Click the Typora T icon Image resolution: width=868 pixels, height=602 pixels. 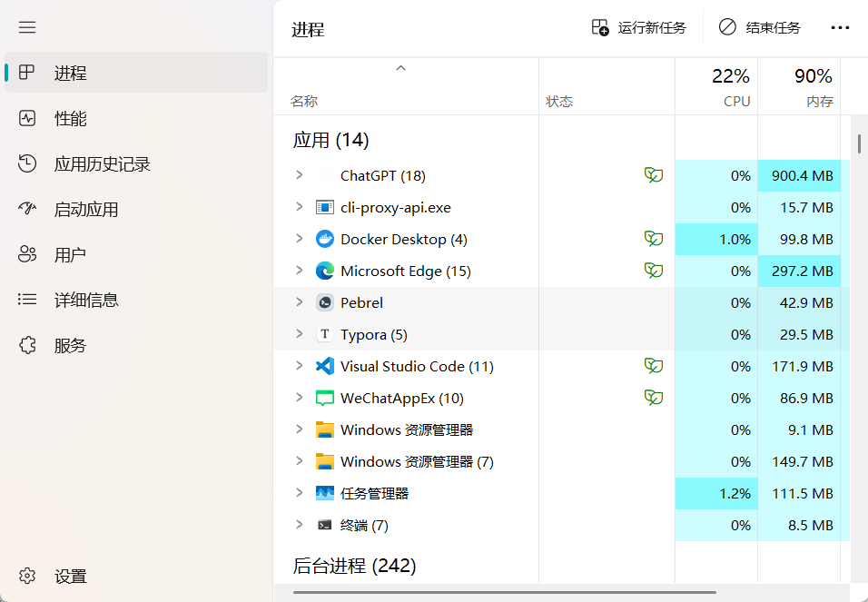point(325,334)
